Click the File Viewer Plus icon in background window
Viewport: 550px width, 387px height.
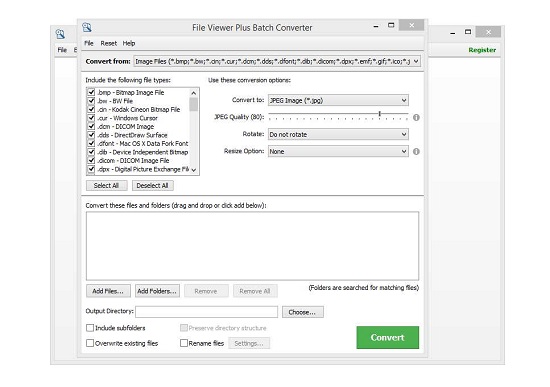coord(60,34)
